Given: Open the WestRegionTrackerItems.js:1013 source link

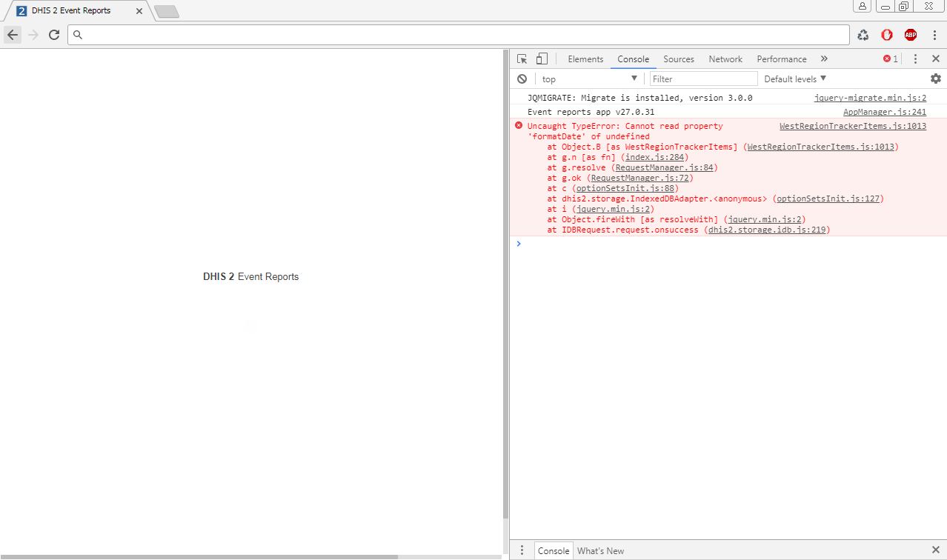Looking at the screenshot, I should click(852, 126).
